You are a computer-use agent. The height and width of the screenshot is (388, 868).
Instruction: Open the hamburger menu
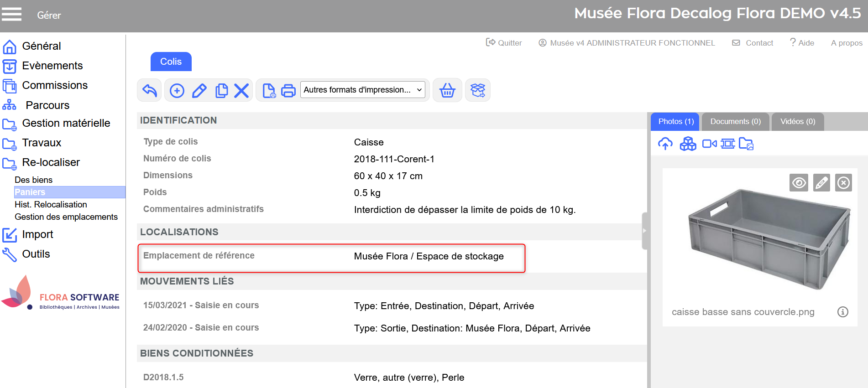coord(12,15)
